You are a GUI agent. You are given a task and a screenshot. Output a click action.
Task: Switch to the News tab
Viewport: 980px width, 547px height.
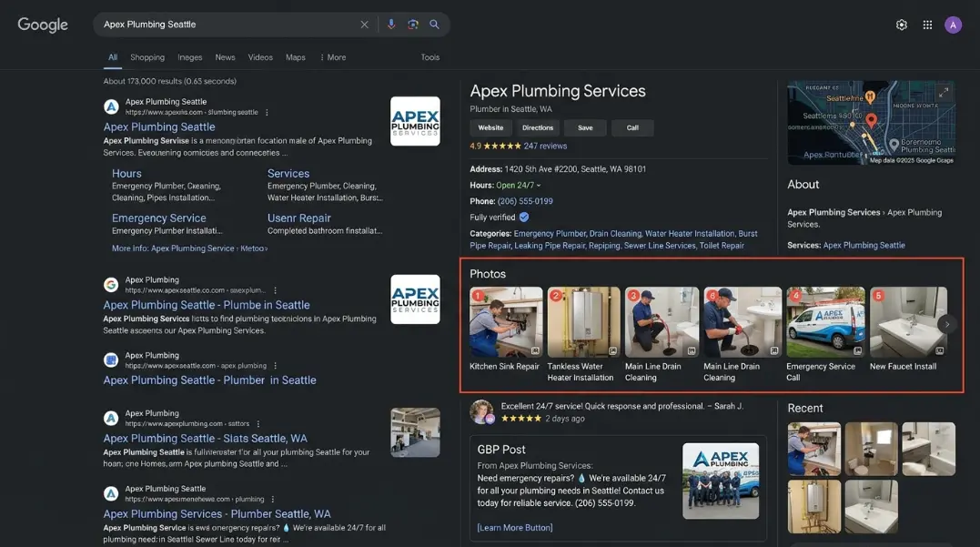point(225,57)
